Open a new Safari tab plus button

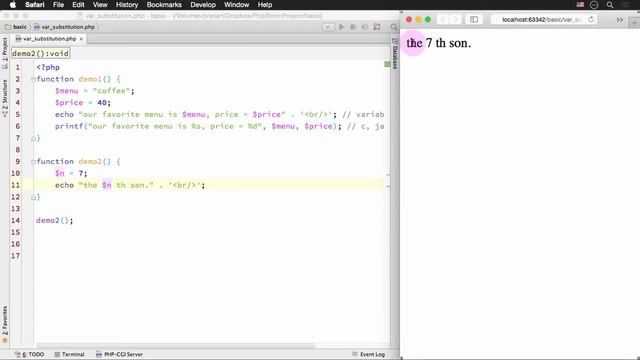pos(635,22)
